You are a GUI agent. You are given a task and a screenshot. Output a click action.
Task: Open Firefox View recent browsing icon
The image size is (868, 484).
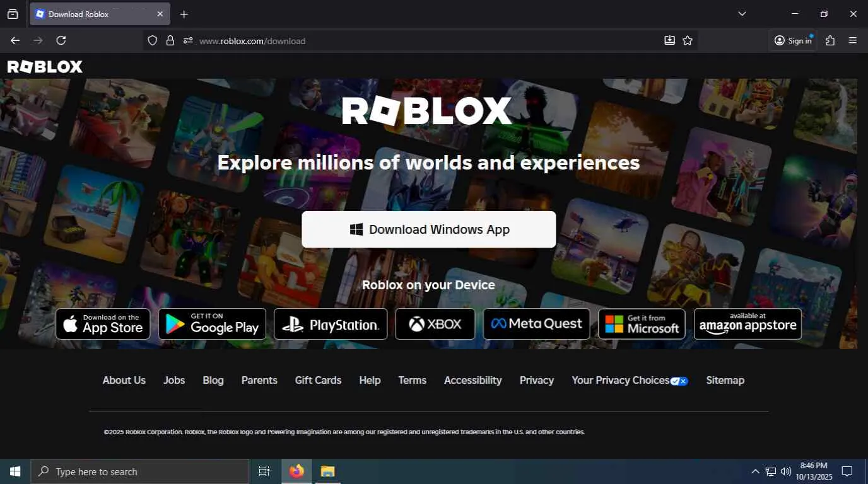tap(13, 14)
